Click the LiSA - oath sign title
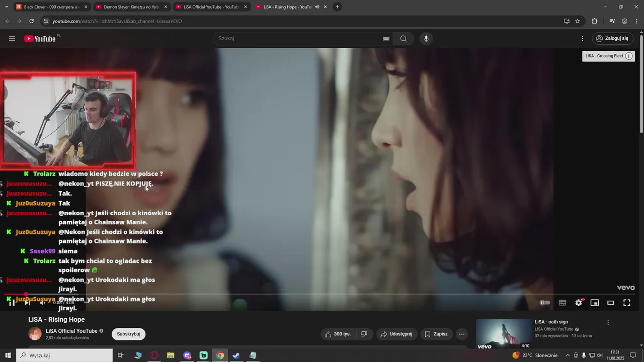 pyautogui.click(x=551, y=322)
